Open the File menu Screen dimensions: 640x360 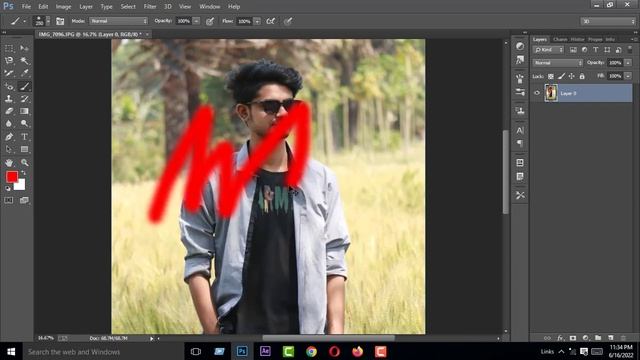[x=26, y=7]
